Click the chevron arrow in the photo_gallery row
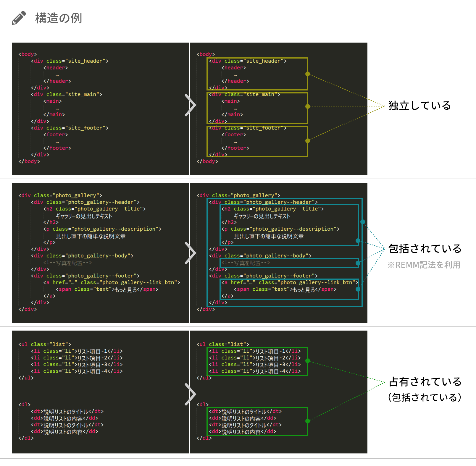The image size is (476, 466). pyautogui.click(x=191, y=252)
